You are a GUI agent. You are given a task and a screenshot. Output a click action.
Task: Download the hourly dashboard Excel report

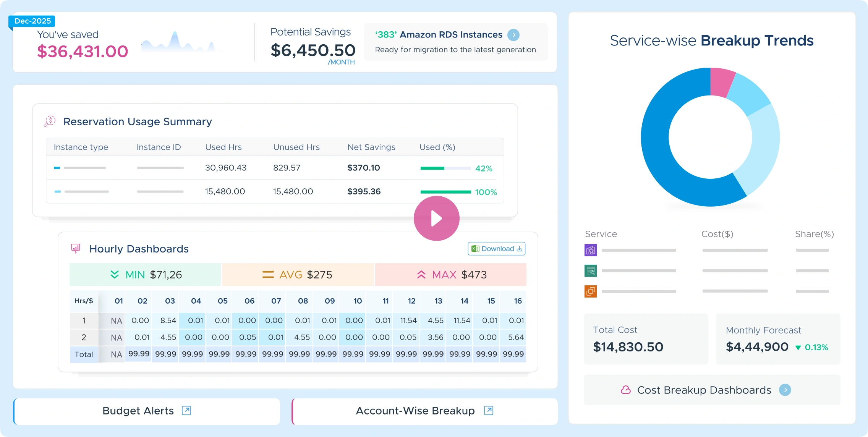coord(496,249)
